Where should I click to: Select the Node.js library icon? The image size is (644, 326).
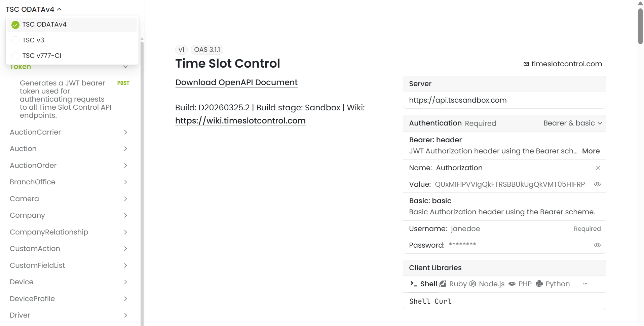click(473, 284)
